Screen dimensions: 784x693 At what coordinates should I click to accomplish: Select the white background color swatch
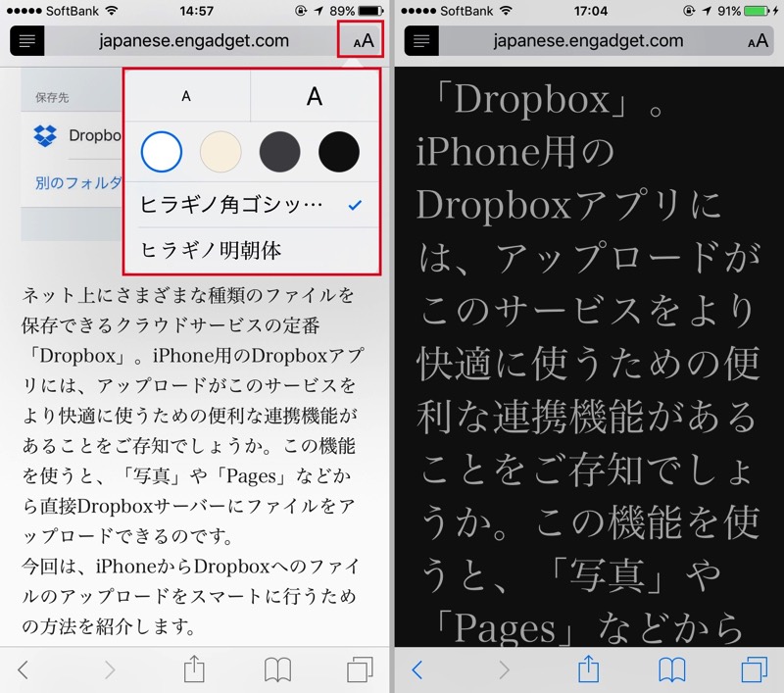coord(162,152)
